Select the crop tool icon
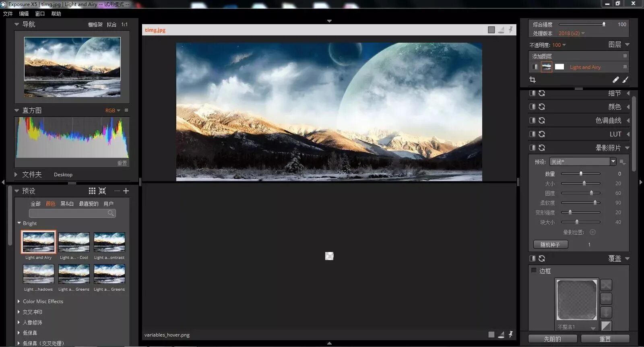Image resolution: width=644 pixels, height=347 pixels. 533,80
